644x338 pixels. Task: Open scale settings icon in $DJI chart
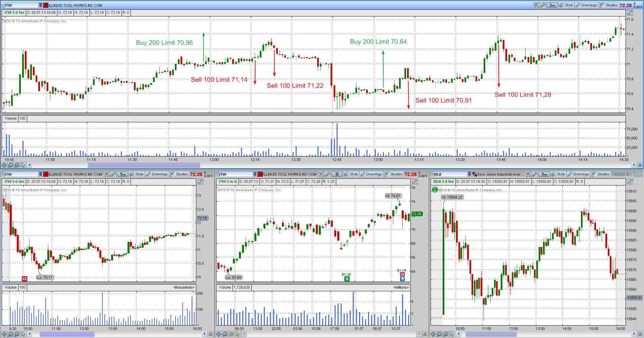click(x=630, y=182)
